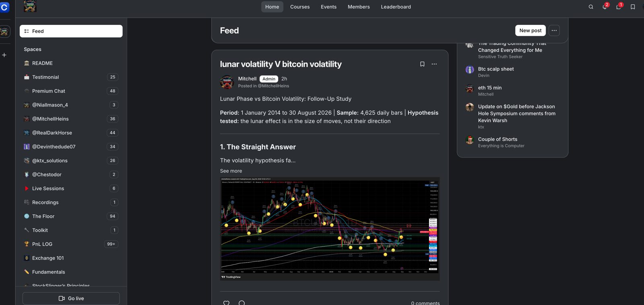This screenshot has width=644, height=305.
Task: Open Exchange 101 space
Action: (x=71, y=258)
